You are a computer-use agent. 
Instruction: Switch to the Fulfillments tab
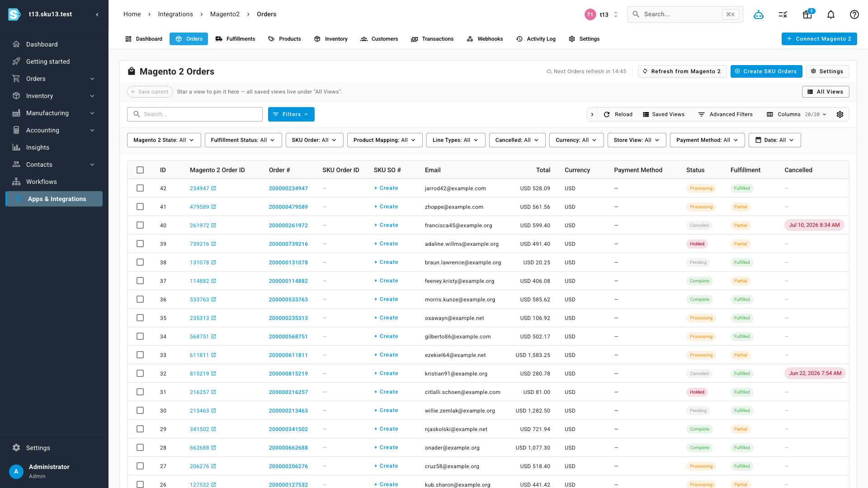pyautogui.click(x=236, y=39)
